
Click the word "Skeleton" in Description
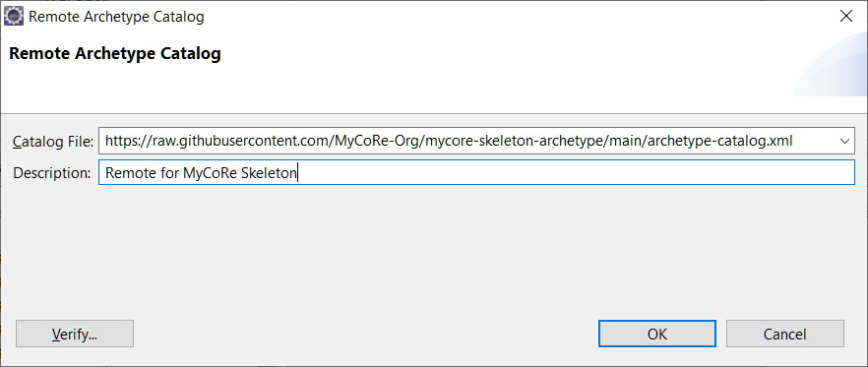[269, 173]
